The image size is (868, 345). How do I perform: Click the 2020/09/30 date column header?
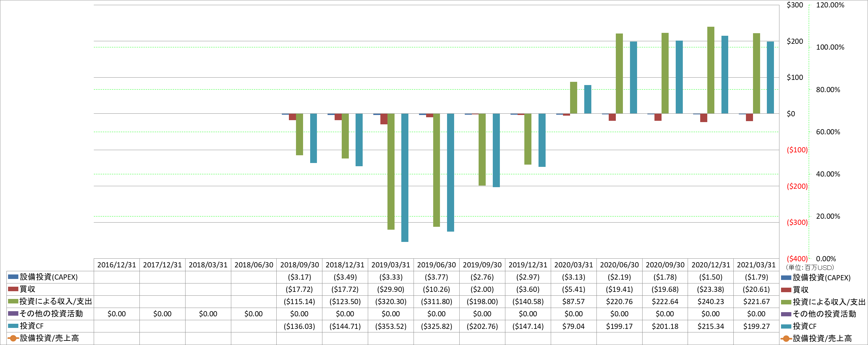(665, 265)
